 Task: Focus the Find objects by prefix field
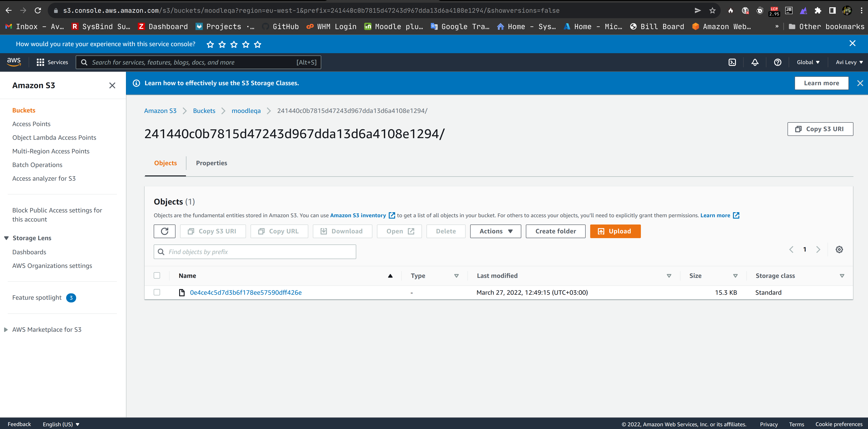point(255,252)
